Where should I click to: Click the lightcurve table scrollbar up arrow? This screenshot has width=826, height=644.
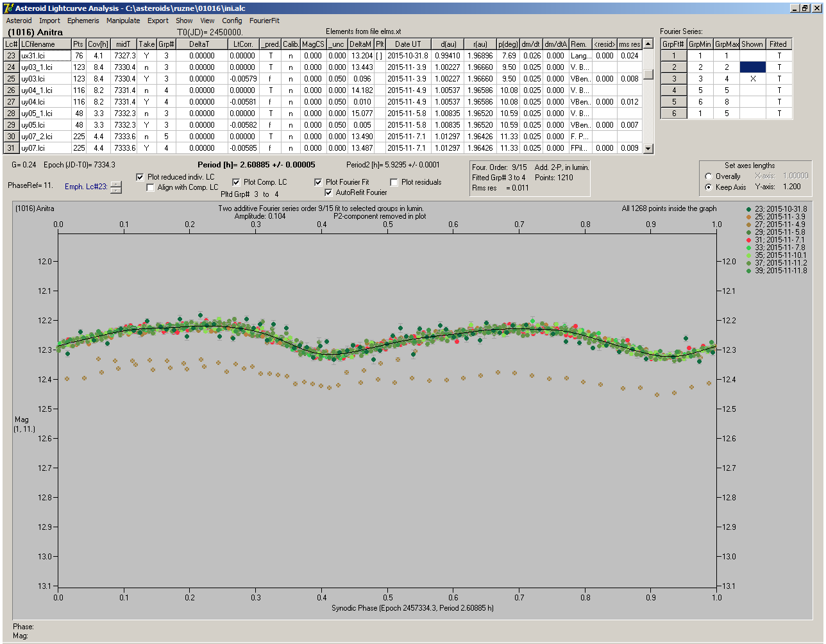[648, 44]
